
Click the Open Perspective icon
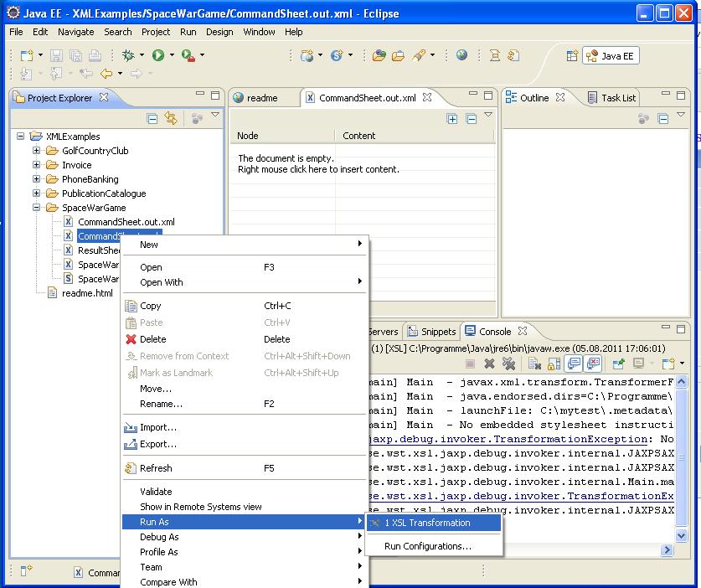572,56
